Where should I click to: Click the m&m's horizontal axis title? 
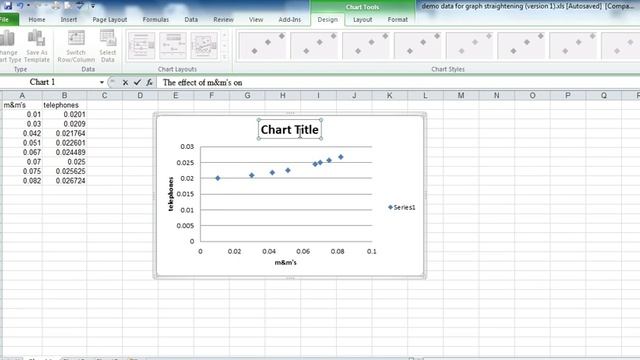tap(285, 262)
